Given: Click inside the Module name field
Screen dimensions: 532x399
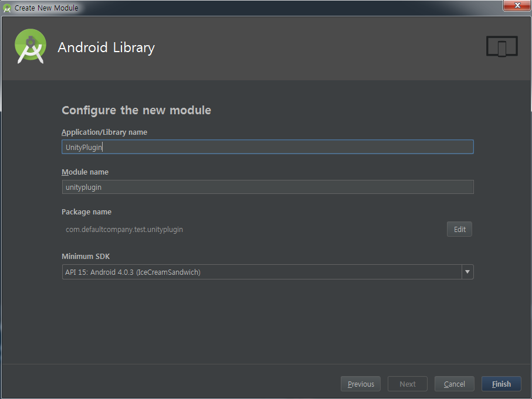Looking at the screenshot, I should coord(267,187).
